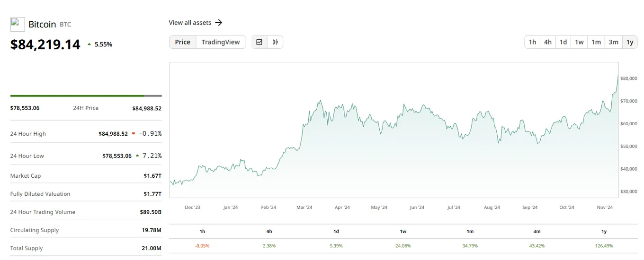Click the 24 Hour High label
This screenshot has width=644, height=260.
(x=28, y=134)
